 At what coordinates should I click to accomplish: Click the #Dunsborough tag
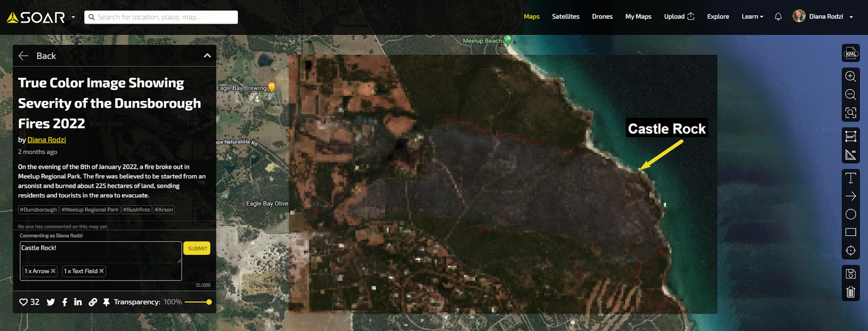[38, 210]
